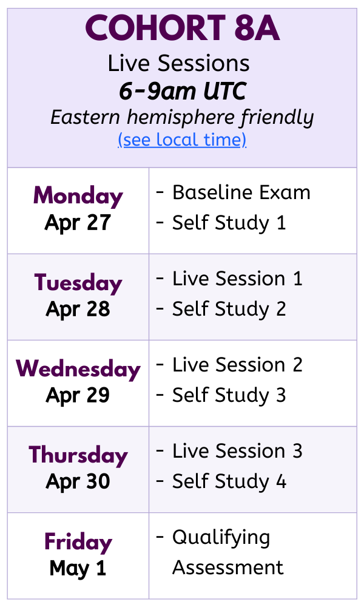The height and width of the screenshot is (607, 364).
Task: Click the Self Study 2 entry
Action: tap(229, 309)
